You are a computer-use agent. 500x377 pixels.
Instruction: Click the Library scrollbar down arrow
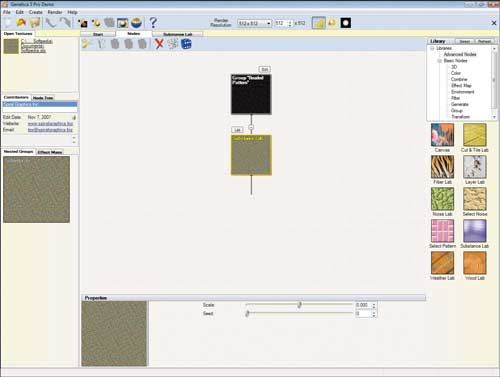[x=494, y=117]
